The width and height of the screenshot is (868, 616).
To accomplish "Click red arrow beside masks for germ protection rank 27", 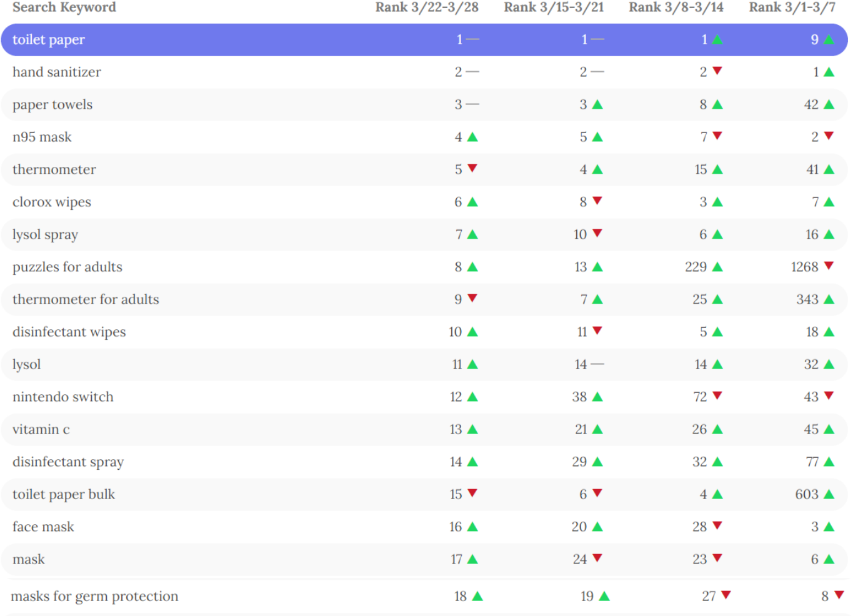I will (x=726, y=595).
